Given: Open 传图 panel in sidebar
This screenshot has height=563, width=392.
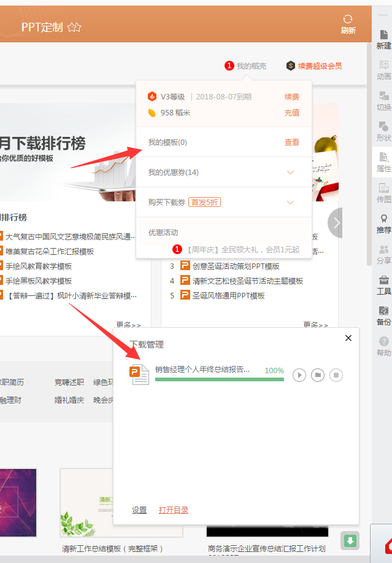Looking at the screenshot, I should pos(383,193).
